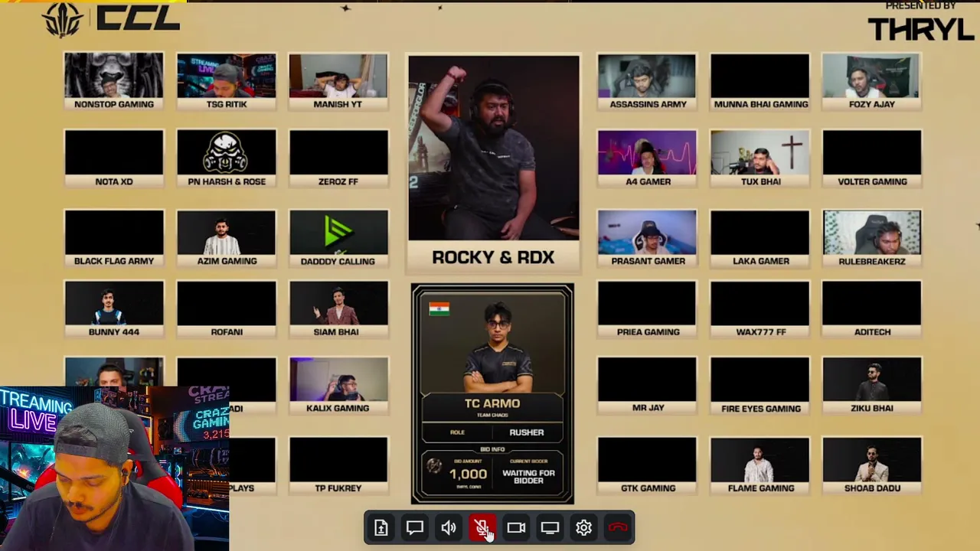The width and height of the screenshot is (980, 551).
Task: Click the coin icon beside the 1,000 bid
Action: point(434,466)
